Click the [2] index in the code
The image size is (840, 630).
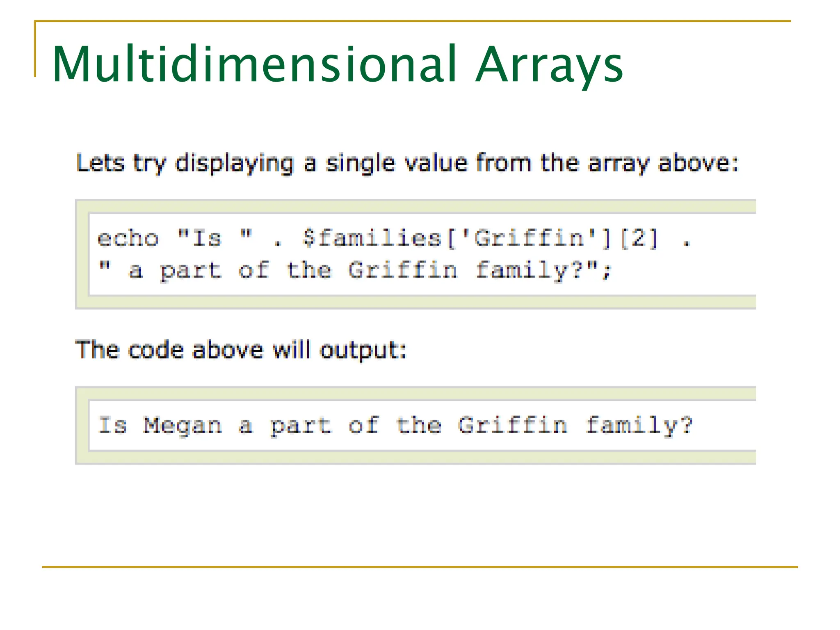point(639,238)
